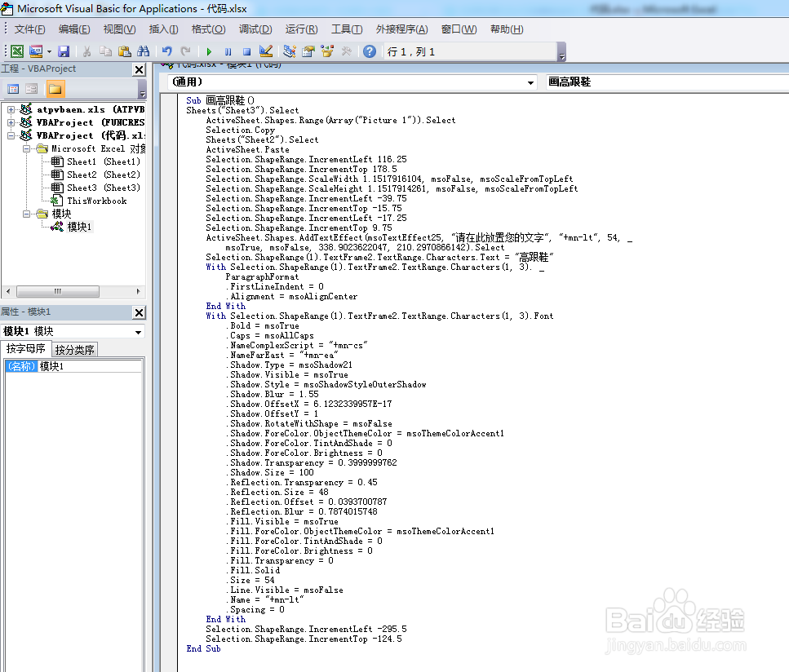
Task: Run the macro with the green play icon
Action: 209,51
